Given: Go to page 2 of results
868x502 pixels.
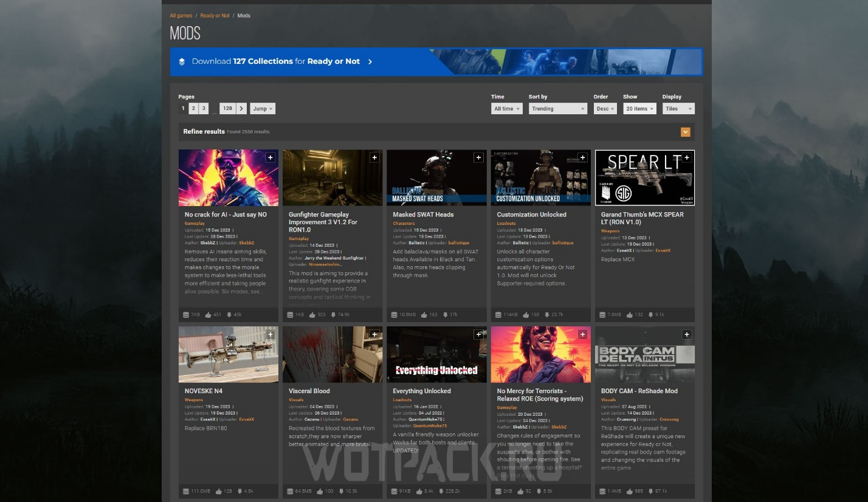Looking at the screenshot, I should [x=193, y=109].
